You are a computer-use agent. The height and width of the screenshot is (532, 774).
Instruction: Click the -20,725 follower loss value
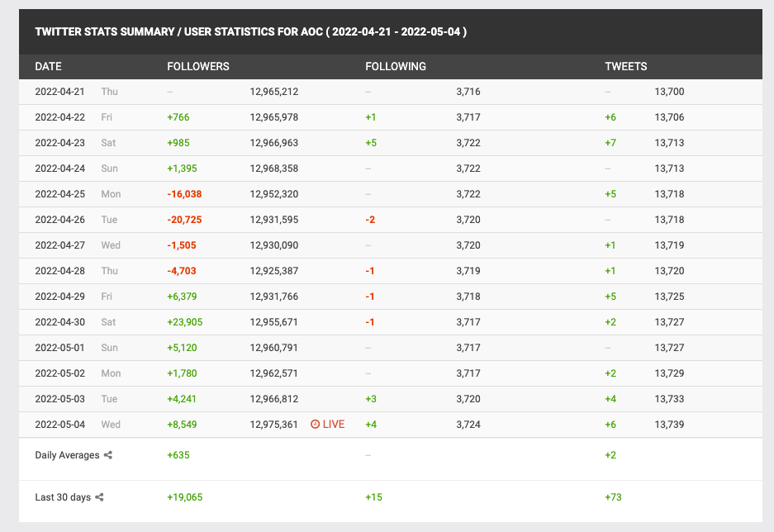(x=184, y=220)
